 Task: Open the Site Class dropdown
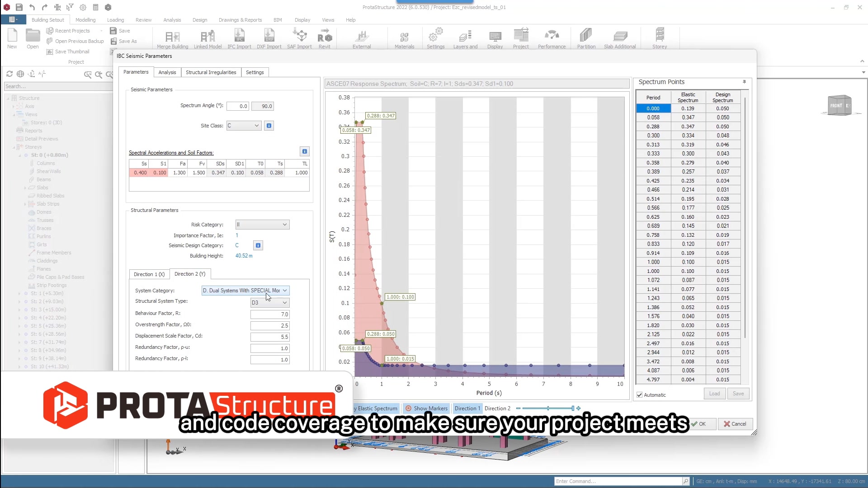[244, 126]
